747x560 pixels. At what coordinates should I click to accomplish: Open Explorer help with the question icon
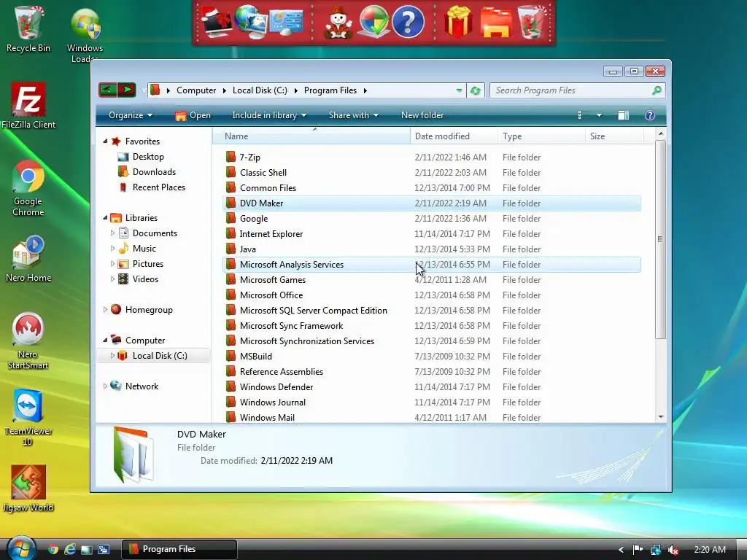tap(649, 115)
